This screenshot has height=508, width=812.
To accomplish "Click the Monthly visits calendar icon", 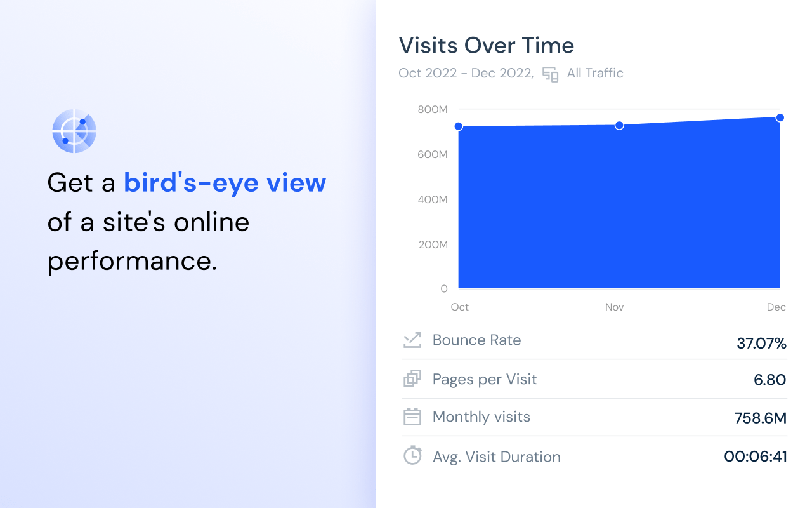I will [x=412, y=417].
